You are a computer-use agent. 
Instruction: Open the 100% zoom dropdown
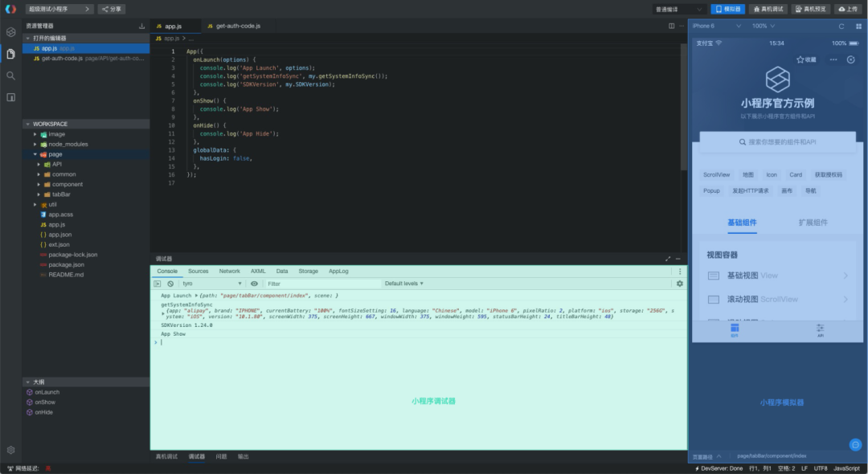763,26
